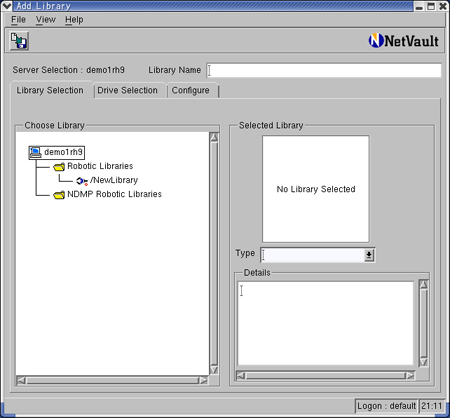The image size is (450, 418).
Task: Click the Choose Library horizontal scrollbar track
Action: tap(112, 380)
